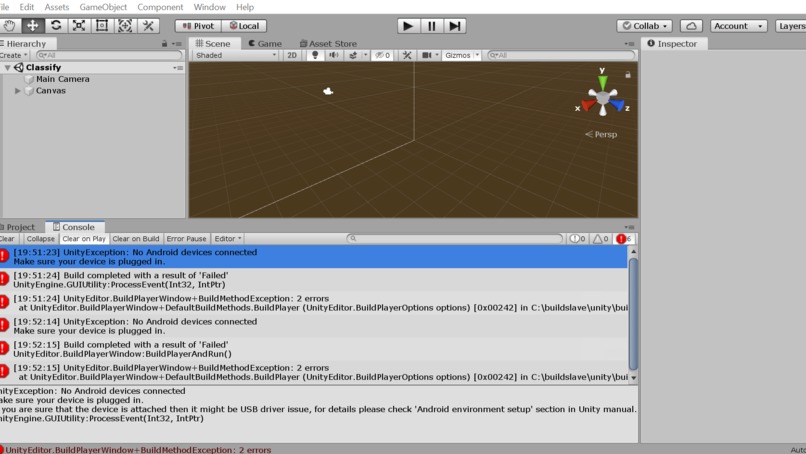
Task: Open the GameObject menu
Action: pos(103,7)
